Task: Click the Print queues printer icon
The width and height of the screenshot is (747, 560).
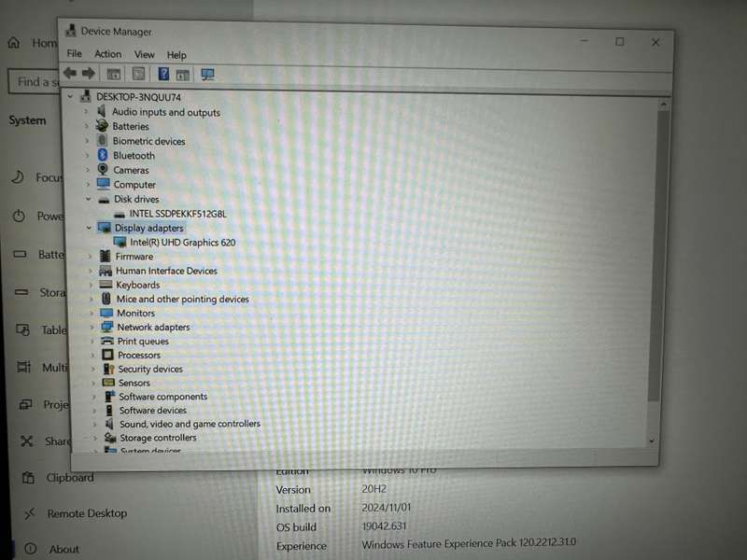Action: (x=107, y=341)
